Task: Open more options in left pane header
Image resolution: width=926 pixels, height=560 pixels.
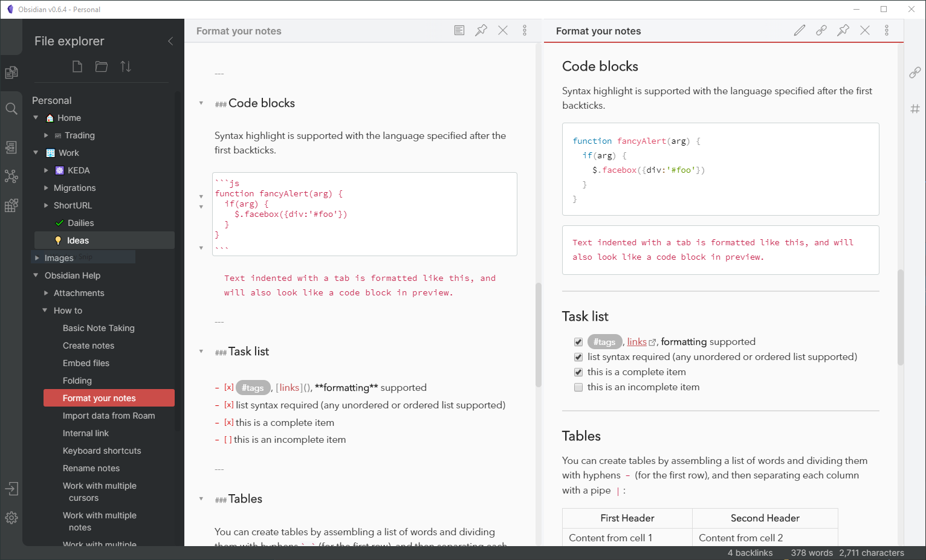Action: (x=525, y=30)
